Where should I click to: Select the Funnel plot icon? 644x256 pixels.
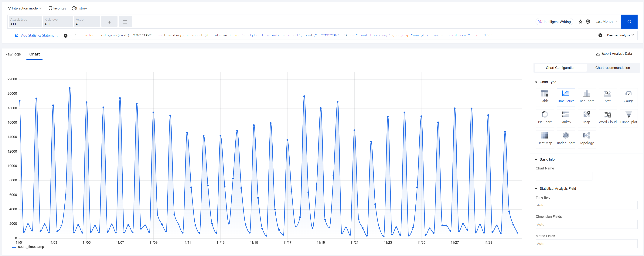coord(628,118)
